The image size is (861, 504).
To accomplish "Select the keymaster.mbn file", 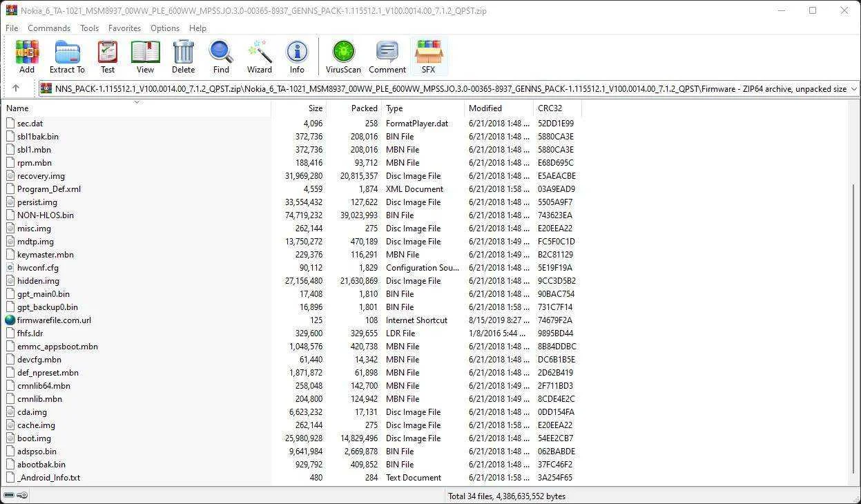I will pyautogui.click(x=45, y=255).
